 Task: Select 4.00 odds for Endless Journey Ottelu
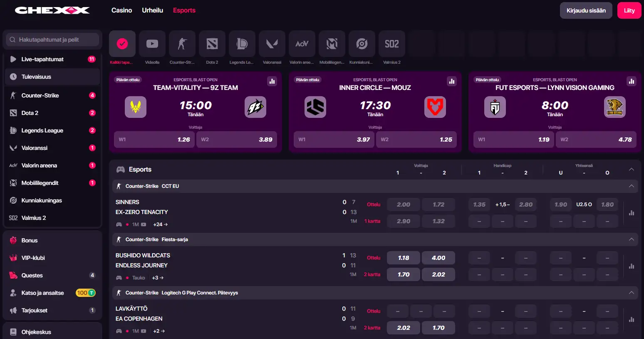click(438, 258)
